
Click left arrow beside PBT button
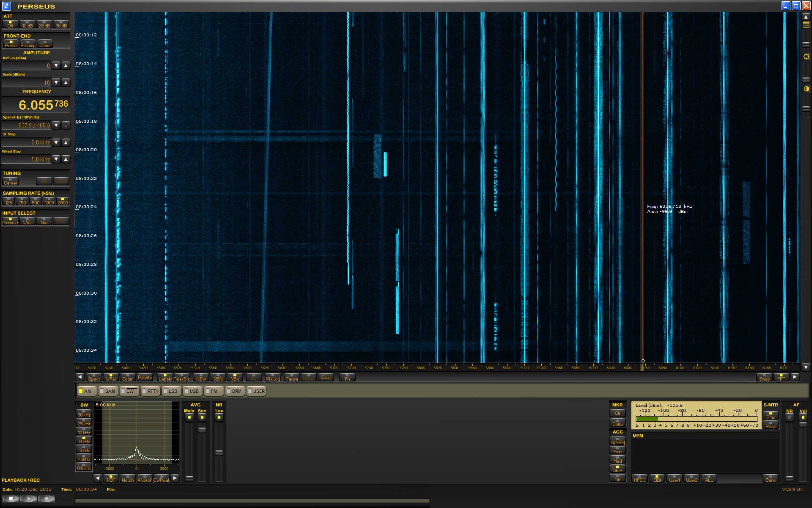98,478
